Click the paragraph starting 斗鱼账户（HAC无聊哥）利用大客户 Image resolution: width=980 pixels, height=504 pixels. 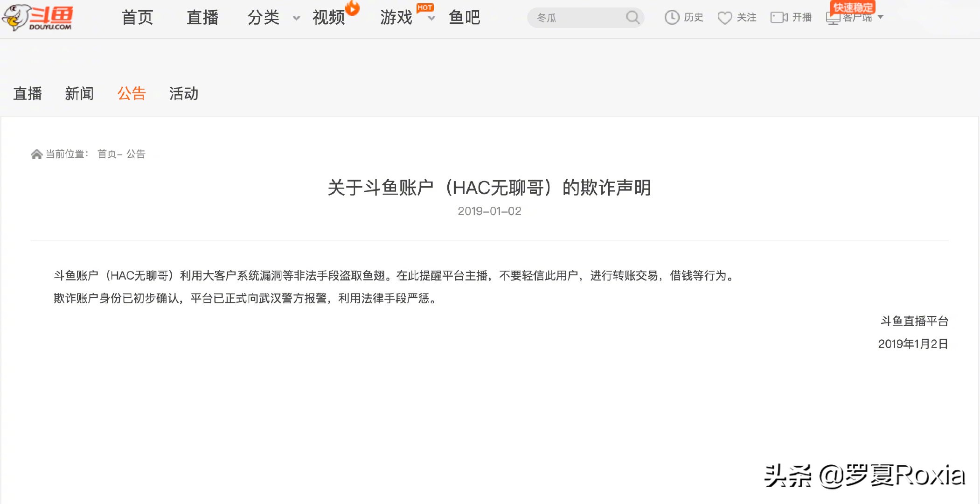pos(395,276)
